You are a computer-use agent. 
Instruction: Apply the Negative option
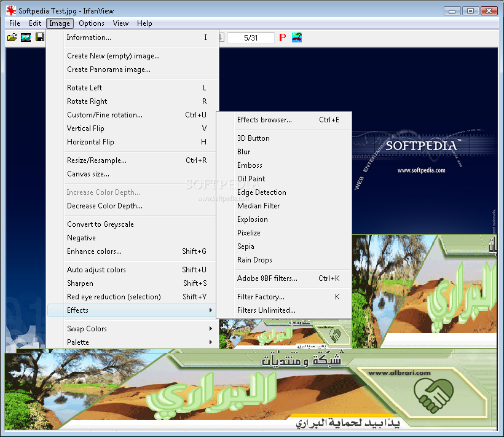[x=133, y=238]
